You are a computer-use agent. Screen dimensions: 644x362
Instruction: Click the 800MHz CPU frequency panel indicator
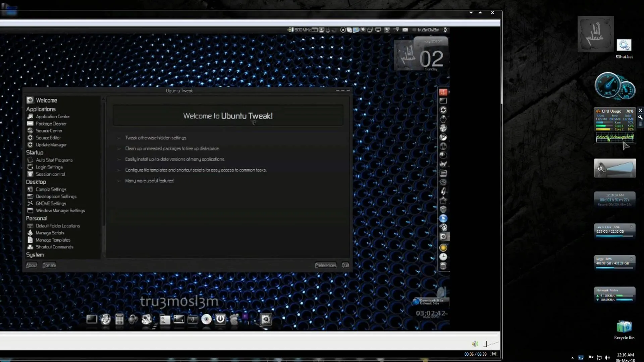(x=299, y=30)
